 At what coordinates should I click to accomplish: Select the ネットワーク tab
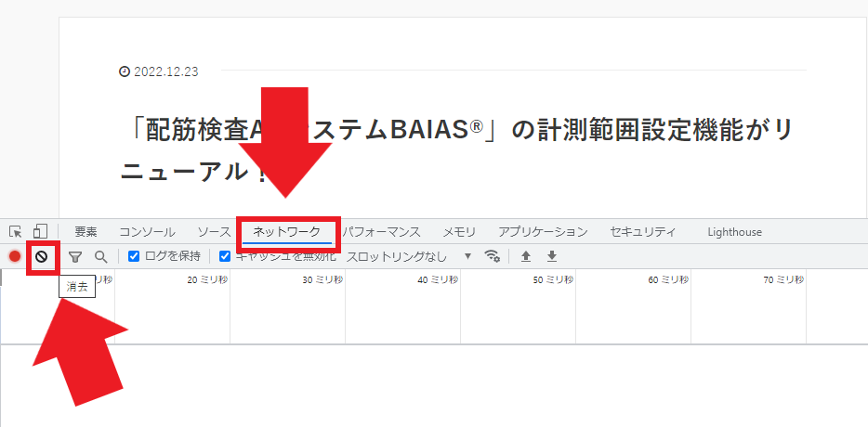(x=287, y=232)
